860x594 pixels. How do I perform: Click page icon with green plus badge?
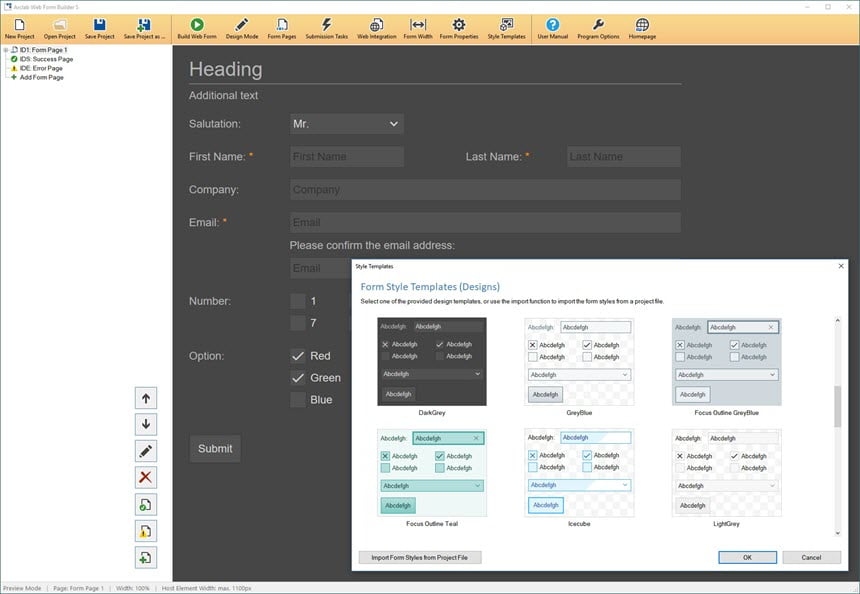tap(146, 558)
